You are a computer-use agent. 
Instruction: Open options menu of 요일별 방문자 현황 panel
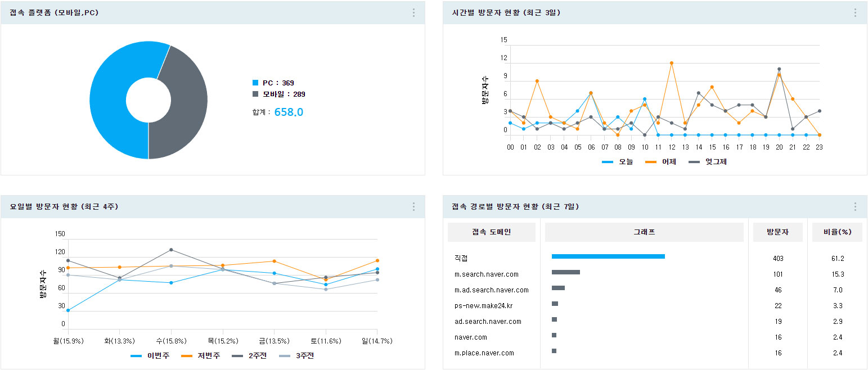(x=413, y=206)
